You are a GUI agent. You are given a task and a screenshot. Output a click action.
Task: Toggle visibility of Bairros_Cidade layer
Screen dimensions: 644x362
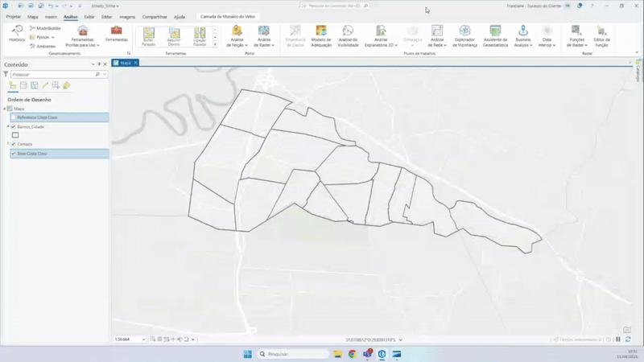point(14,126)
